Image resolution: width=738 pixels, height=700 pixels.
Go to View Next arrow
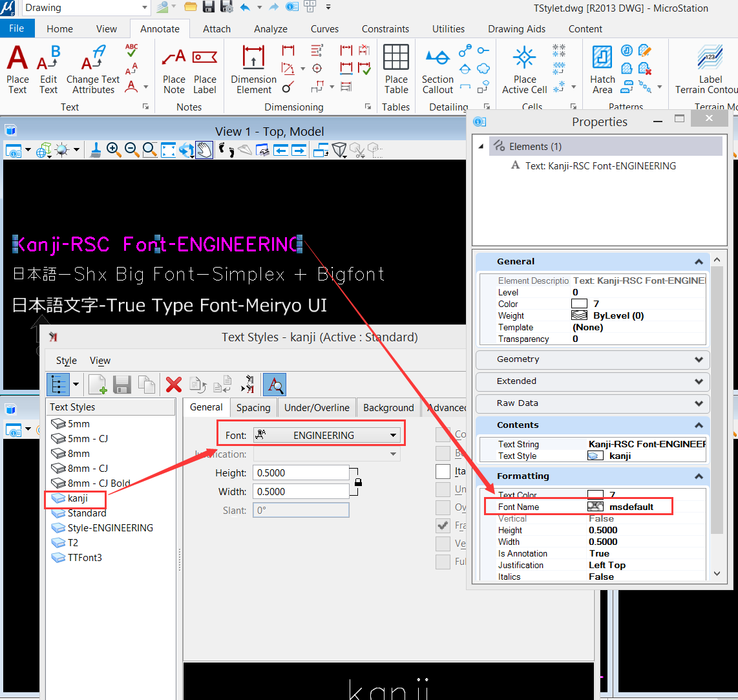tap(299, 150)
